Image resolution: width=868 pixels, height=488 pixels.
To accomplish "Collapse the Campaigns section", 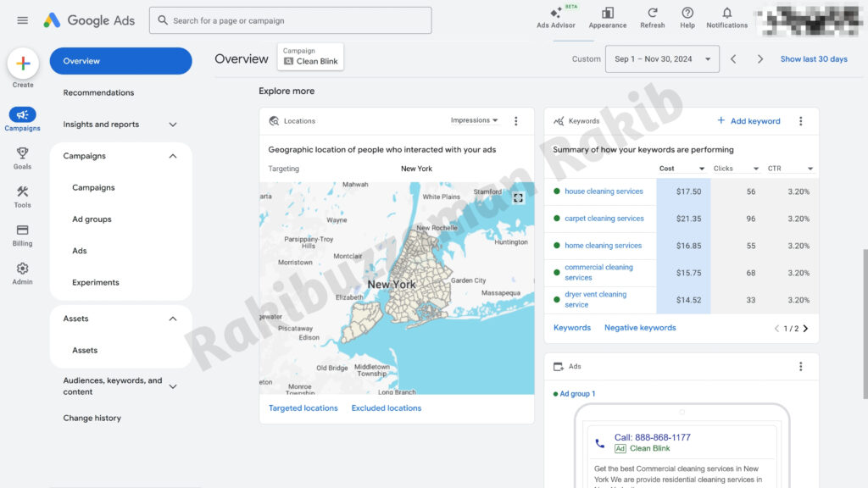I will [173, 156].
